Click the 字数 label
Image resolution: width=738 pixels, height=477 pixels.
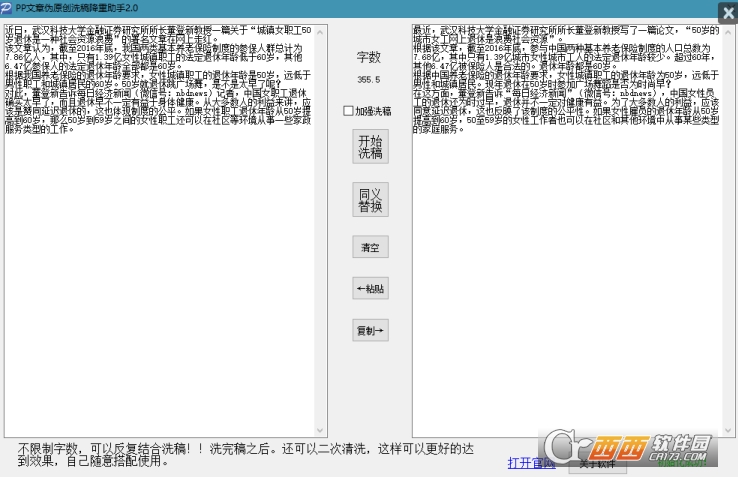[369, 57]
